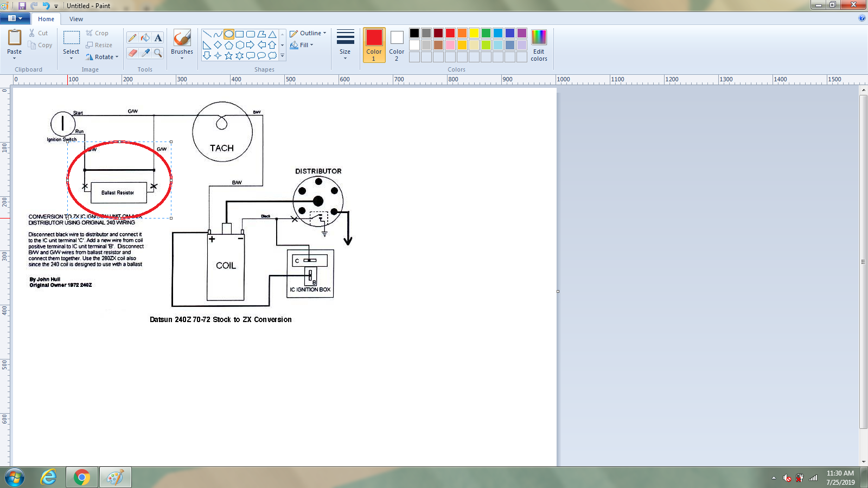Expand the Shapes gallery more arrow

[282, 55]
